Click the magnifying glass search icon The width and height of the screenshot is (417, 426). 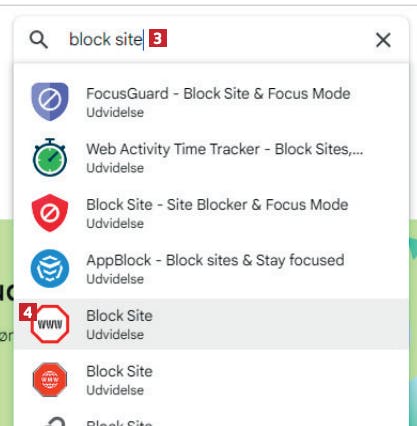(x=39, y=40)
